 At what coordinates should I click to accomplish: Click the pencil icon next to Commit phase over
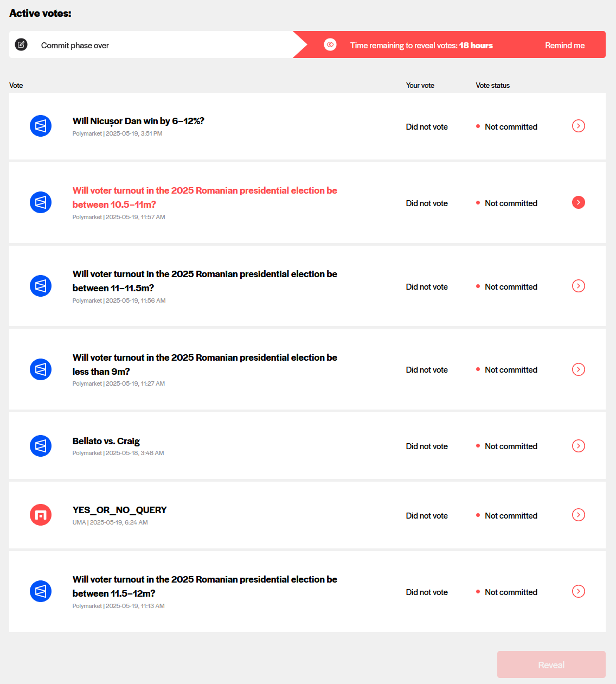click(x=21, y=44)
